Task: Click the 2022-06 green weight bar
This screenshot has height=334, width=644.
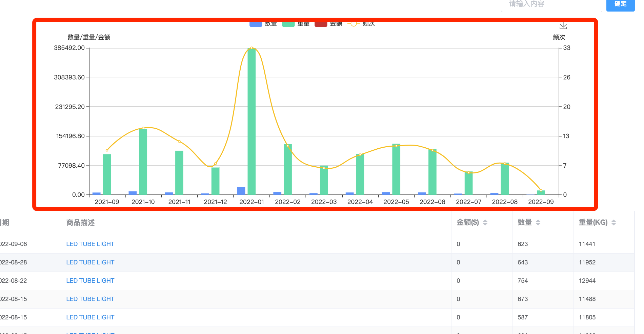Action: [x=432, y=172]
